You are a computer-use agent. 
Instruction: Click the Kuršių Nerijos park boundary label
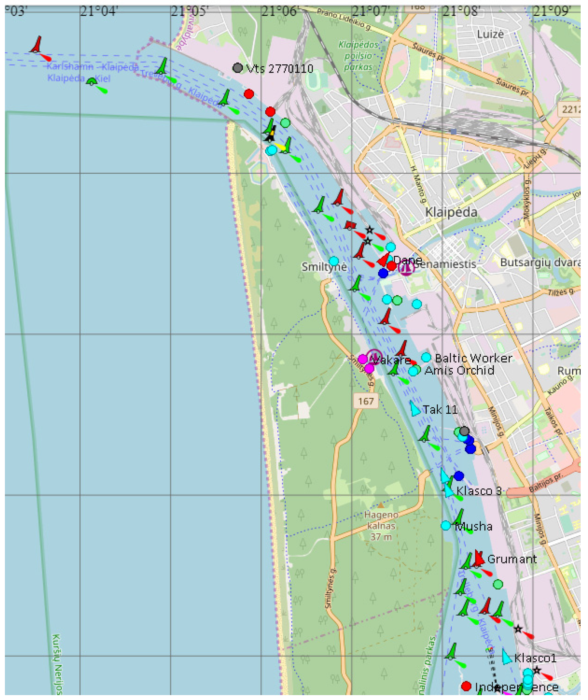click(57, 665)
